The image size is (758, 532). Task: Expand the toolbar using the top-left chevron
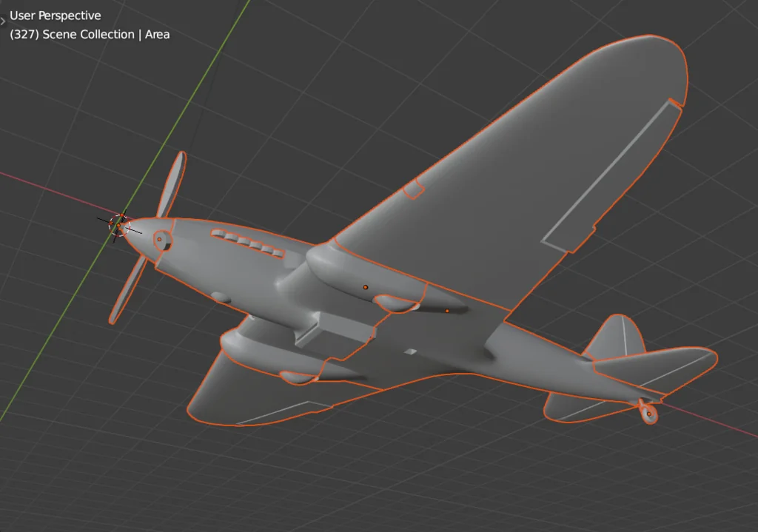coord(3,21)
